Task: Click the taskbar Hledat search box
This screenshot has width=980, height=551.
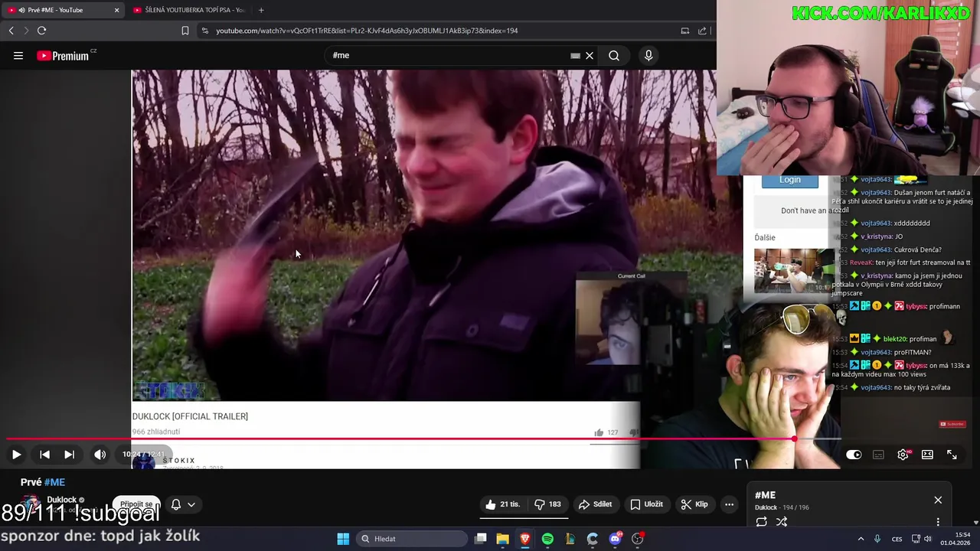Action: coord(412,539)
